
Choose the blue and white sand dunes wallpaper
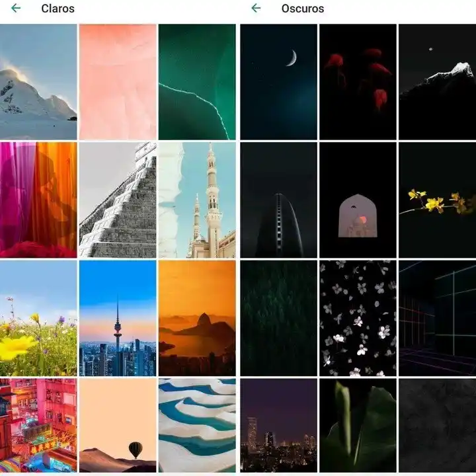pyautogui.click(x=197, y=426)
